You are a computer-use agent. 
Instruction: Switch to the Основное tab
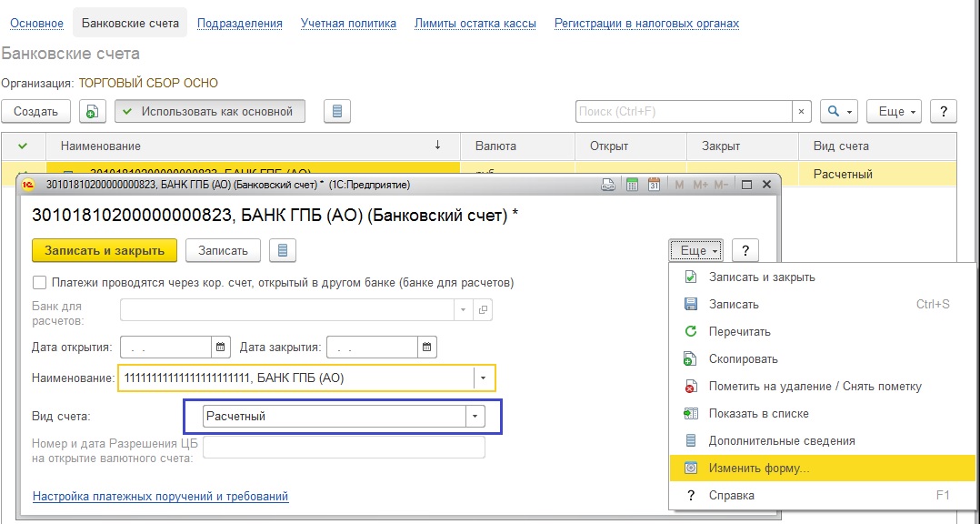tap(36, 23)
